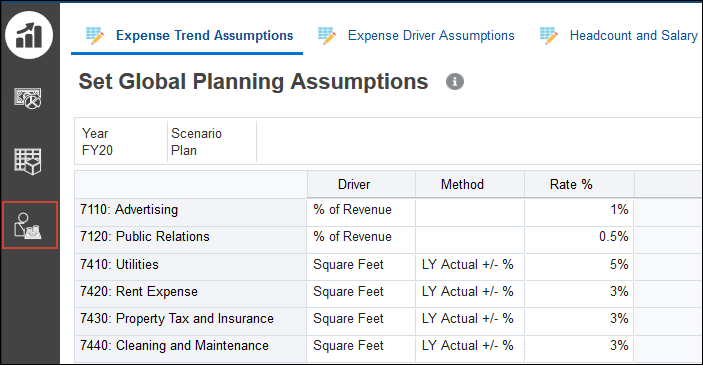Edit Cleaning and Maintenance rate 3% cell
The width and height of the screenshot is (703, 365).
579,348
